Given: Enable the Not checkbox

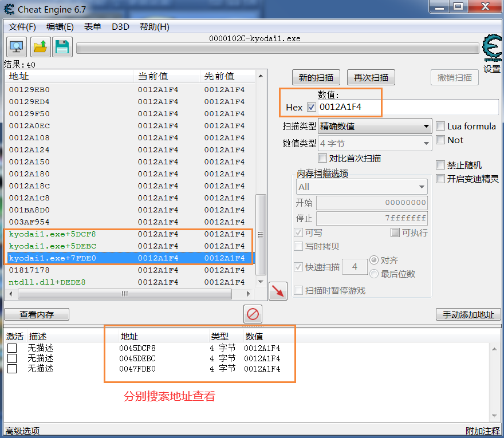Looking at the screenshot, I should pyautogui.click(x=440, y=140).
